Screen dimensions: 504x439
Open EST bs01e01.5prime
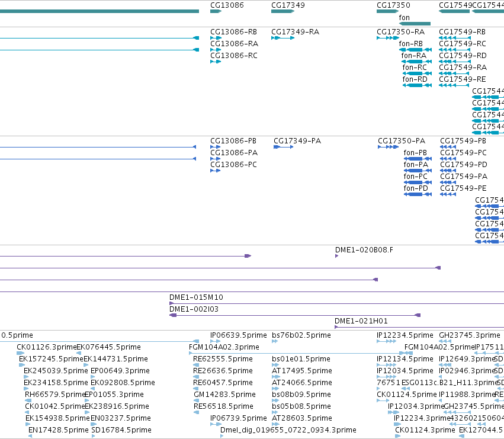(x=301, y=359)
